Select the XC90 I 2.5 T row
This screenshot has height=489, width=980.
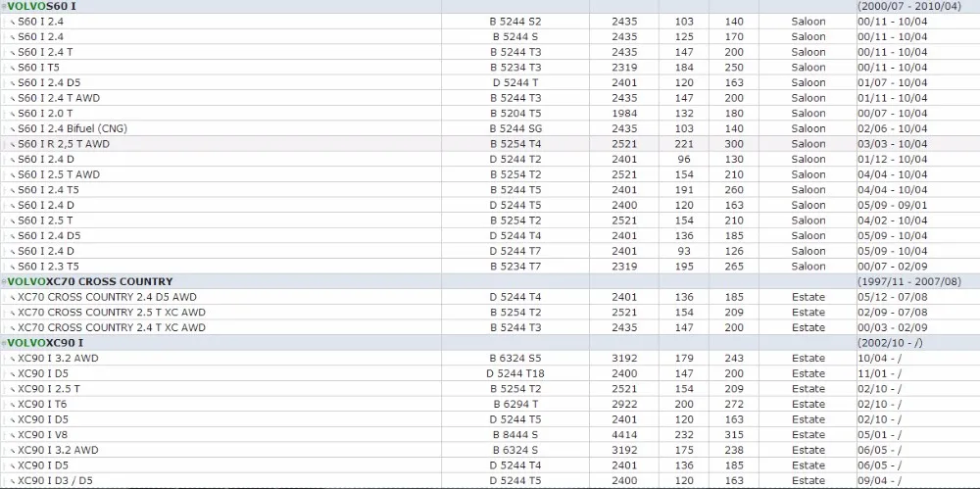[x=490, y=389]
